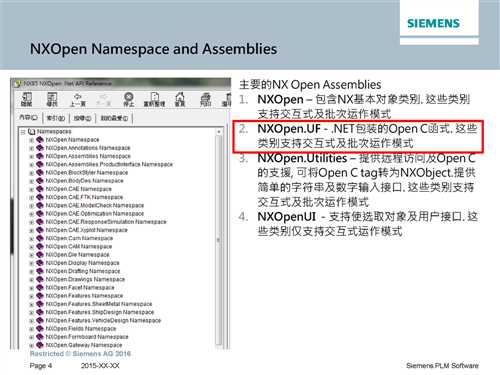Click the book icon beside NXOpen.Assemblies.ProductInterface Namespace

coord(40,164)
